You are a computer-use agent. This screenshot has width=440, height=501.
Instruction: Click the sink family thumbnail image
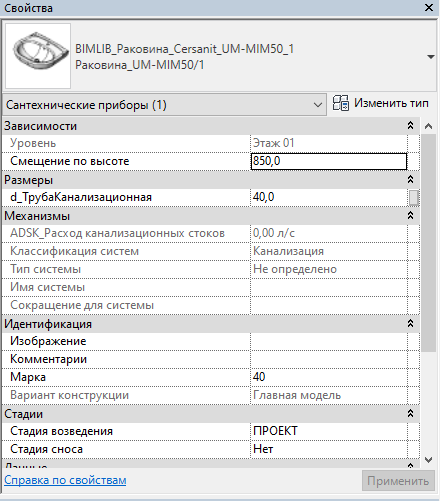pos(38,56)
